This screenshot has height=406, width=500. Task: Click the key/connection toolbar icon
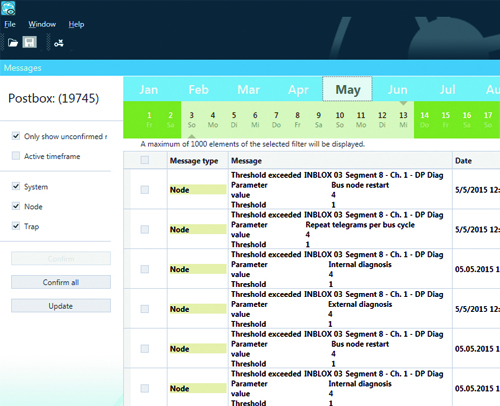coord(59,43)
